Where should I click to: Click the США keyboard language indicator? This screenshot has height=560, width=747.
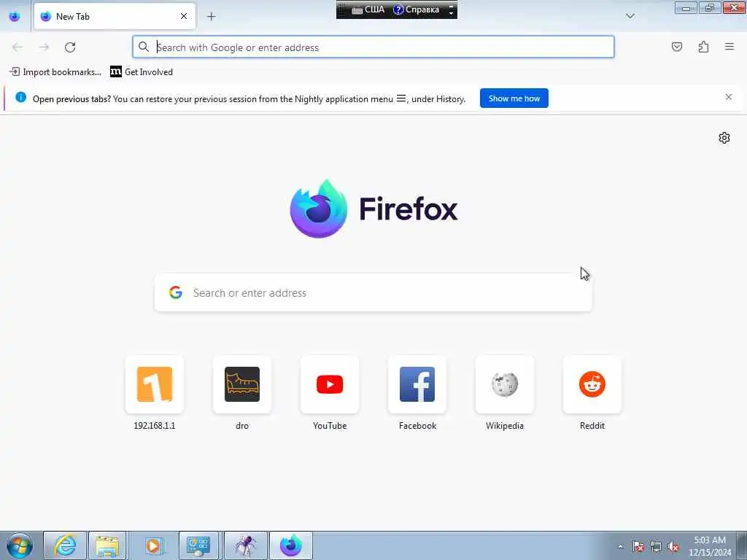pyautogui.click(x=368, y=9)
